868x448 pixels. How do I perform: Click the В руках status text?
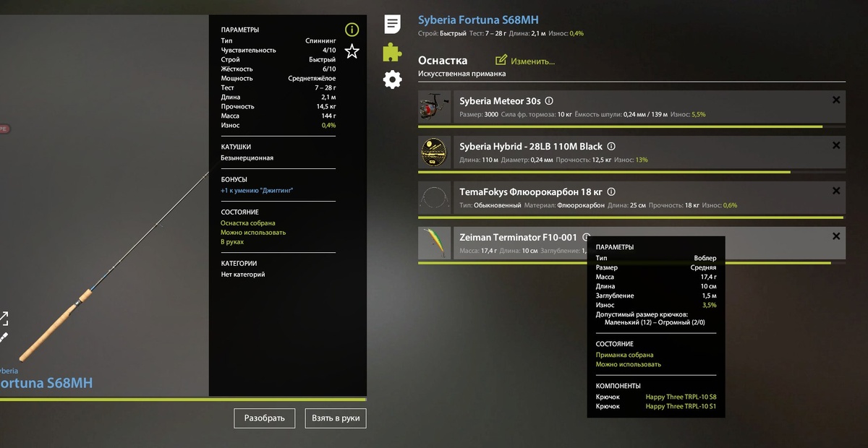click(232, 242)
